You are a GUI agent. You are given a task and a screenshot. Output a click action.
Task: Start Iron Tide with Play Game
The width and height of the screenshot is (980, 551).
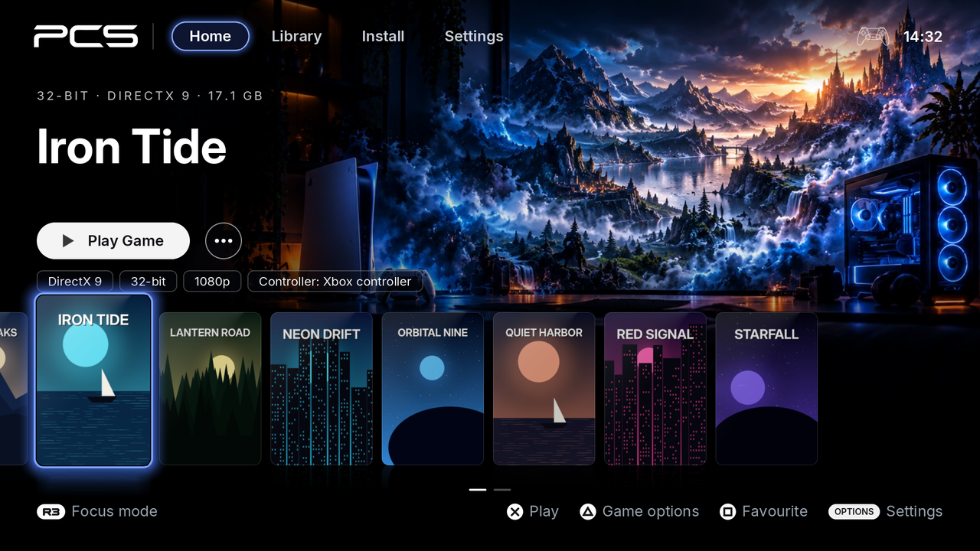pos(113,241)
